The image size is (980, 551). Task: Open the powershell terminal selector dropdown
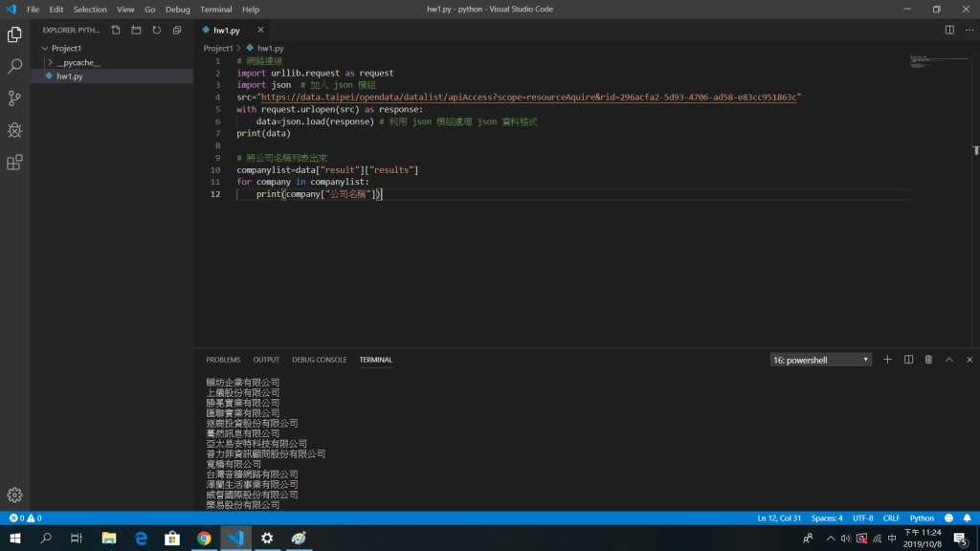pos(820,360)
